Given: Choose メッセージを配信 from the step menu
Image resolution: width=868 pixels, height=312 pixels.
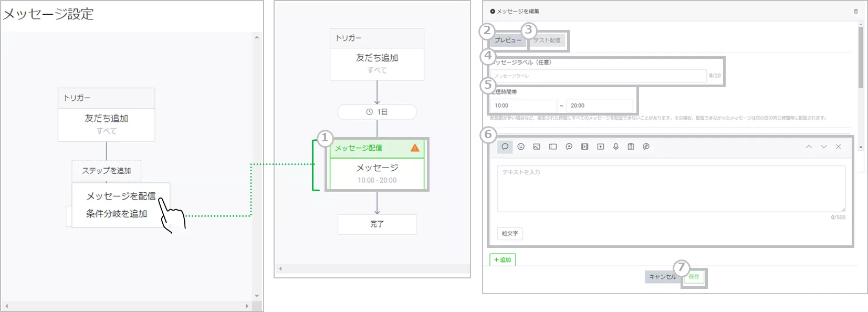Looking at the screenshot, I should pyautogui.click(x=121, y=196).
